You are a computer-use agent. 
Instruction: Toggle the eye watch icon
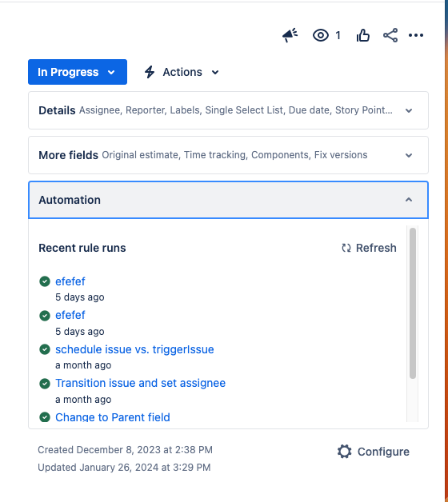(x=321, y=35)
